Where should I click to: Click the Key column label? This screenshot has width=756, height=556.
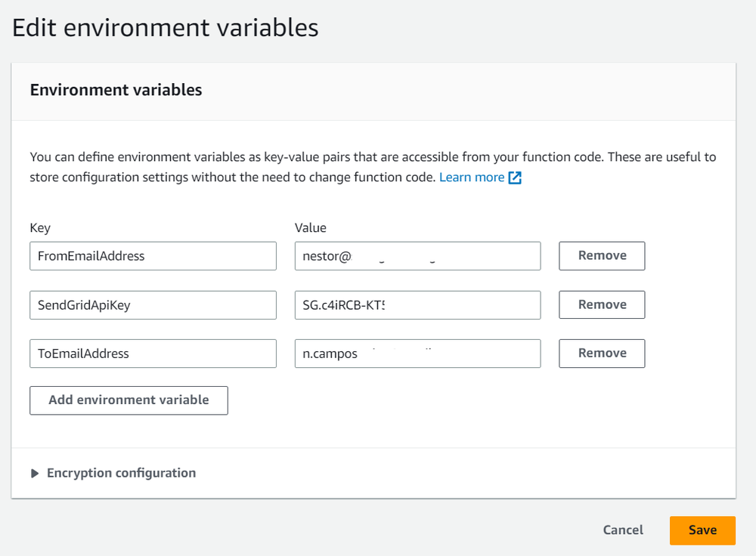point(40,227)
